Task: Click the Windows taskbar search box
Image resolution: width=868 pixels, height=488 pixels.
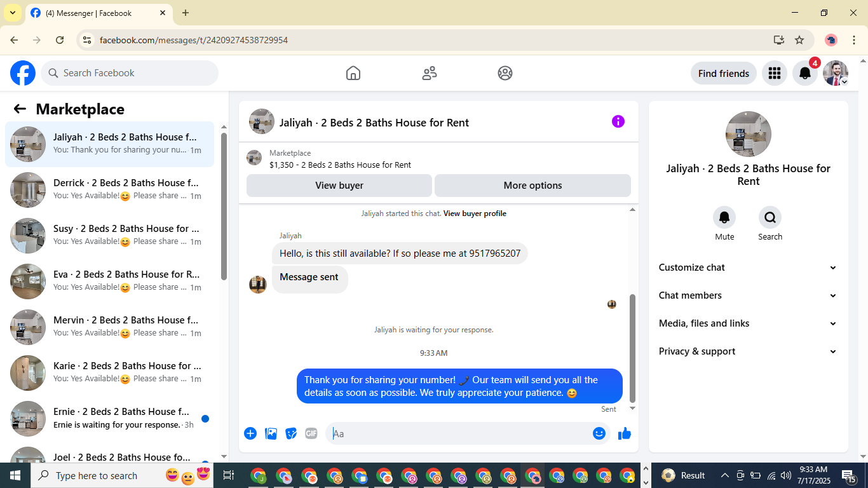Action: [121, 475]
